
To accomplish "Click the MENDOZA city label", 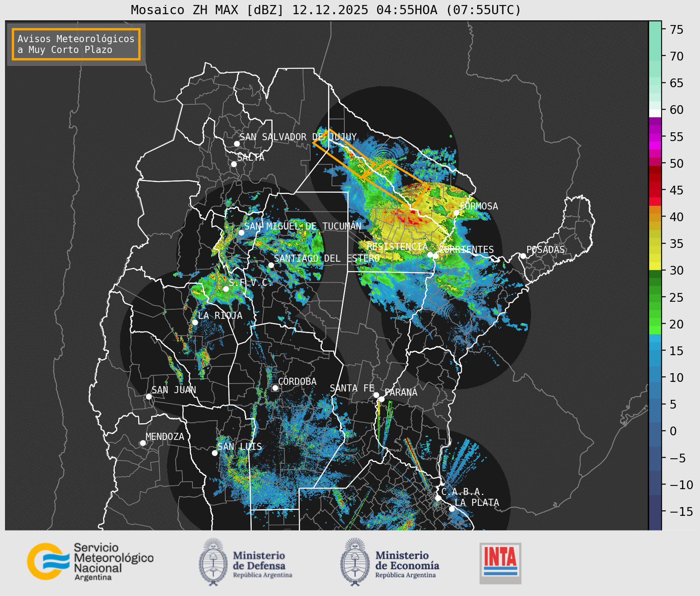I will (165, 437).
